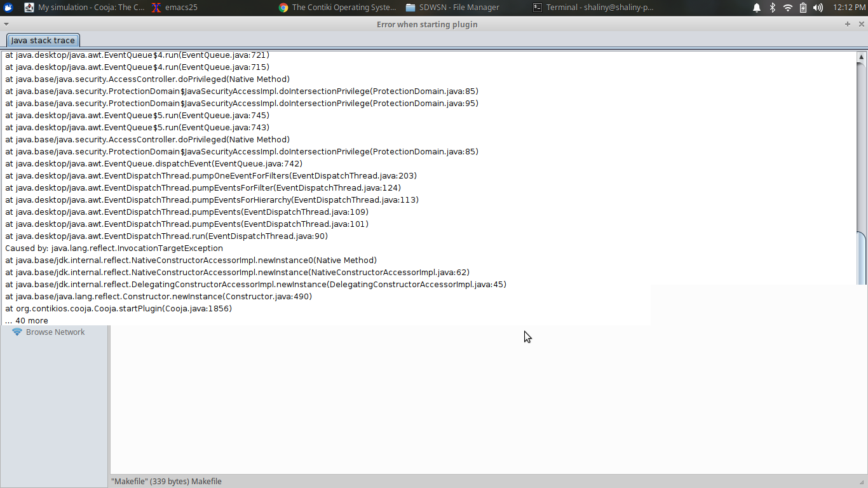
Task: Open the SDWSN File Manager taskbar entry
Action: click(x=452, y=8)
